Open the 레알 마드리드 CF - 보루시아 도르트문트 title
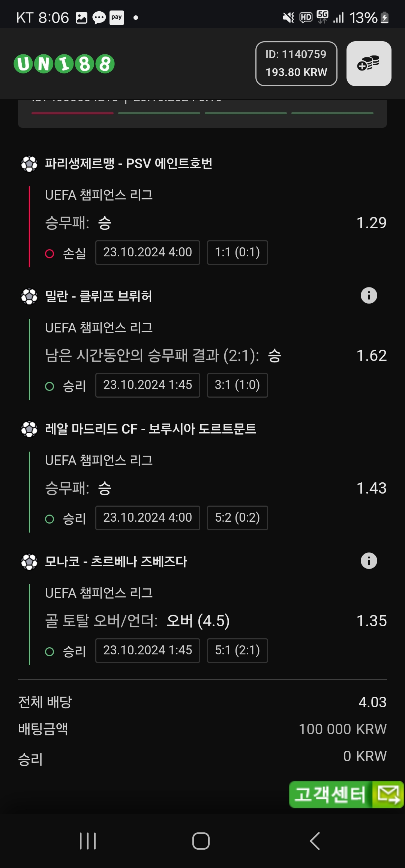This screenshot has height=868, width=405. click(x=150, y=429)
